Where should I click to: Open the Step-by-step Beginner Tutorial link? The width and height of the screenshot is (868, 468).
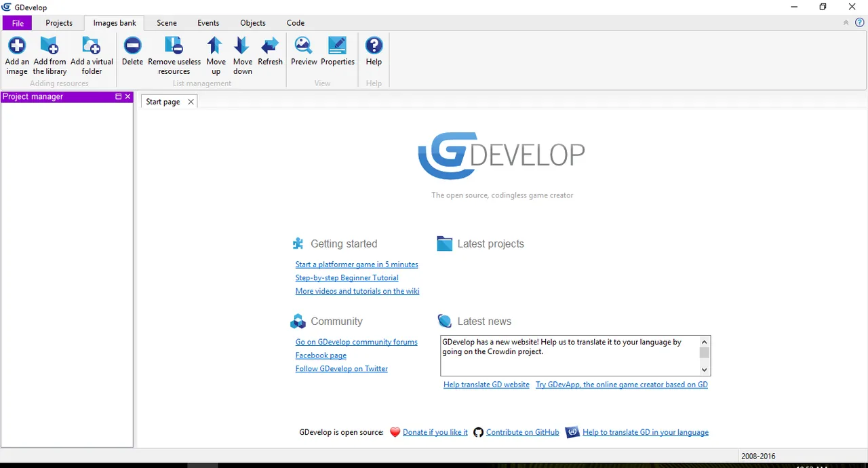347,278
